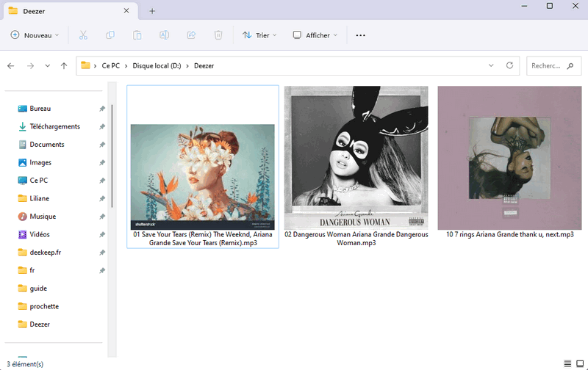Open the Afficher view dropdown

coord(315,35)
